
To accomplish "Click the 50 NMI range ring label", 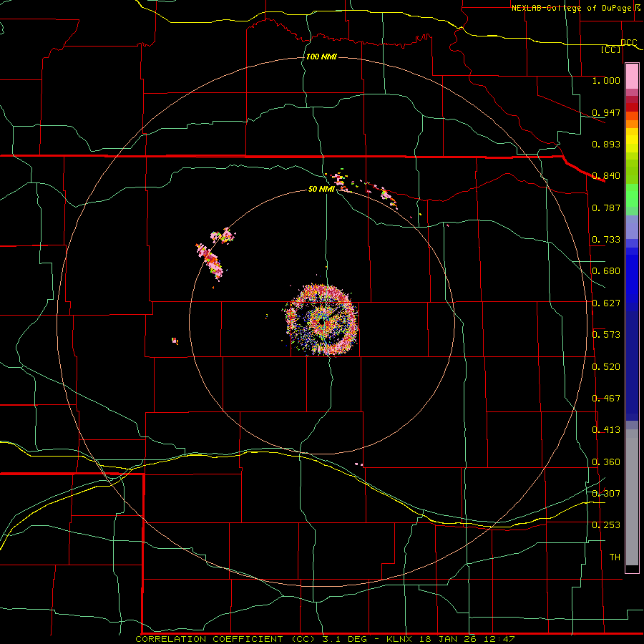I will 321,189.
